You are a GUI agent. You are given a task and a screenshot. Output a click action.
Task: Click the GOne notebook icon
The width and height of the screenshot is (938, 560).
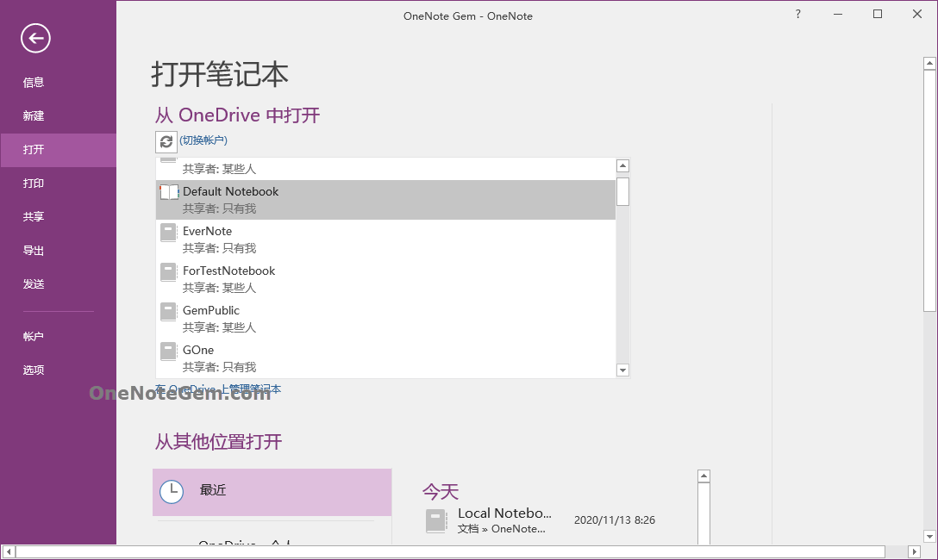click(169, 351)
